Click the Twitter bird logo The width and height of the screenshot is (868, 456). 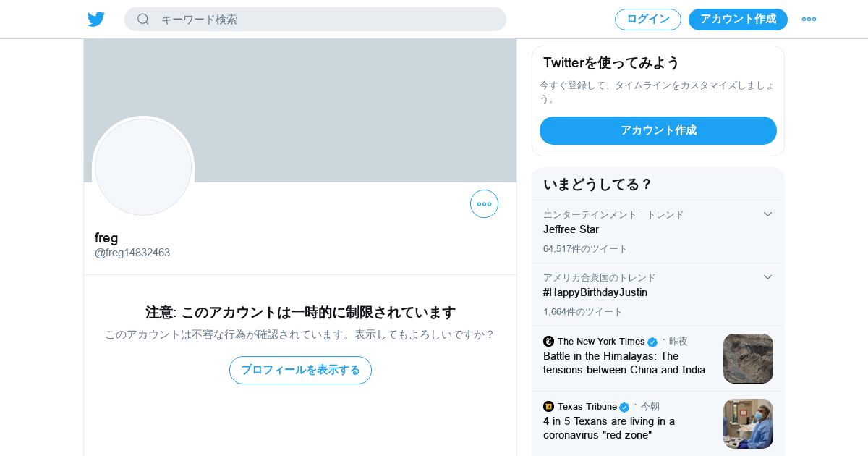pos(96,19)
